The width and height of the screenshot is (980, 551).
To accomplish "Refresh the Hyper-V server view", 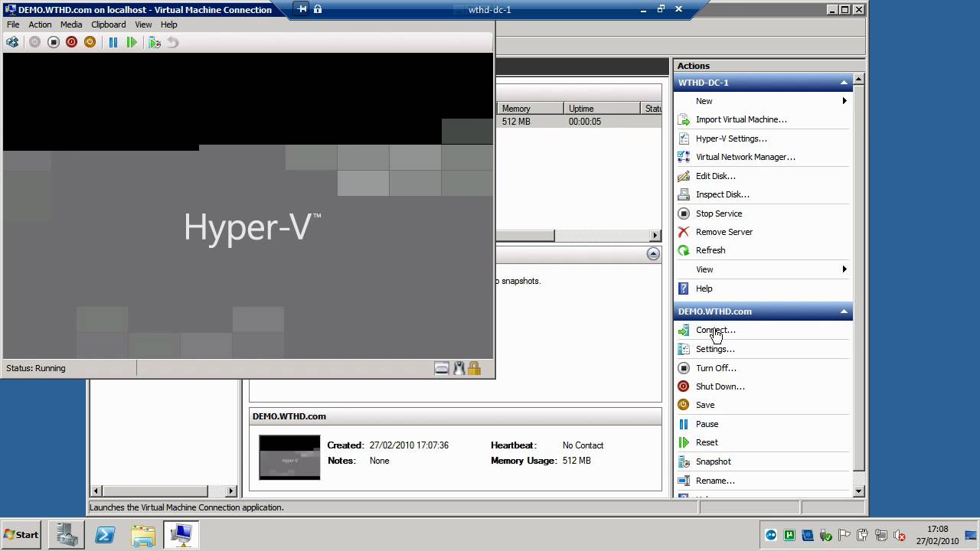I will point(710,250).
